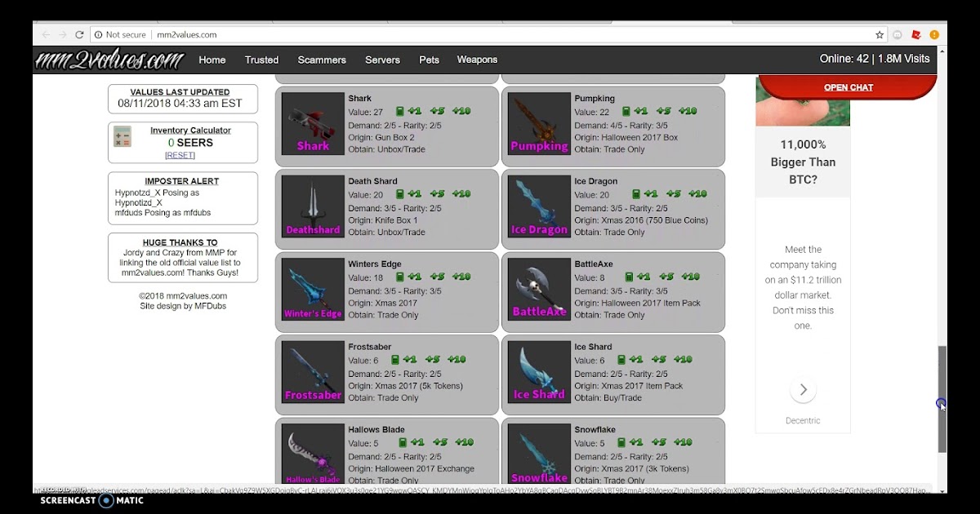Click the Not secure site info icon
980x514 pixels.
click(98, 35)
